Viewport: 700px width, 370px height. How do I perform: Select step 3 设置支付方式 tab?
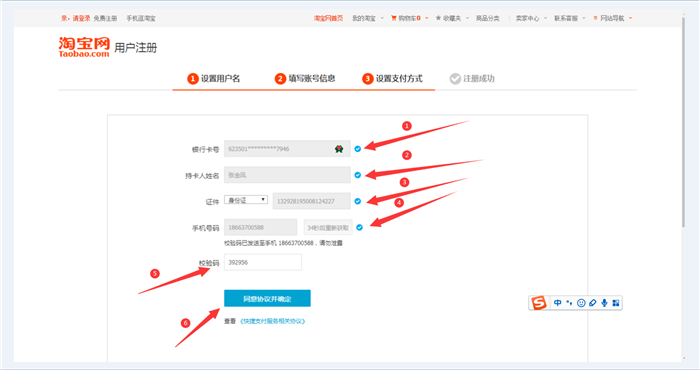tap(392, 79)
